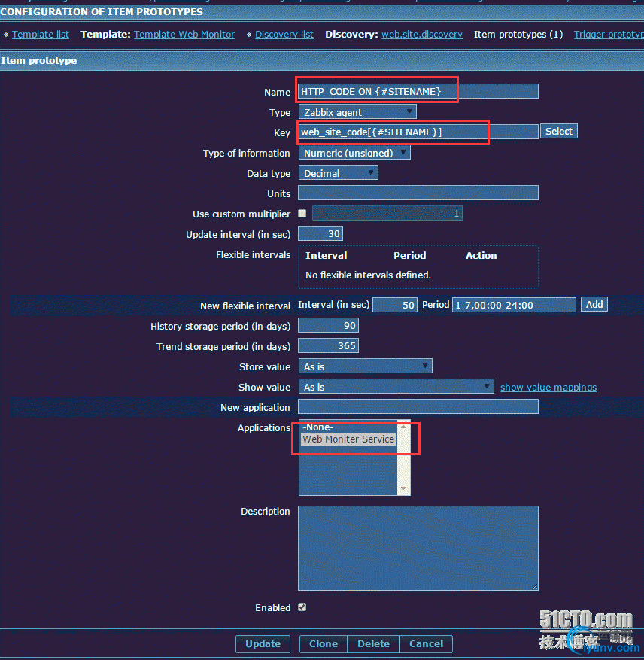
Task: Click the Name input field
Action: [418, 91]
